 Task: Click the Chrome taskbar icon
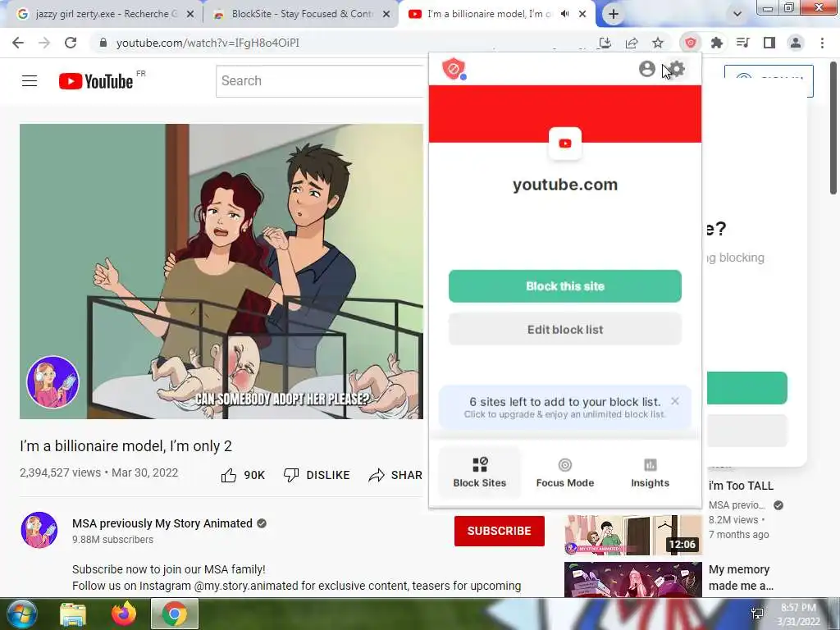click(175, 614)
